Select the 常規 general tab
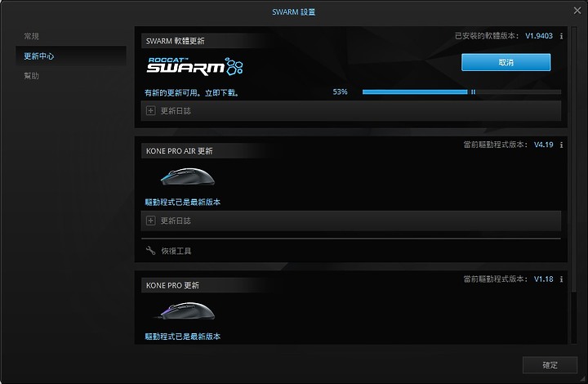Image resolution: width=588 pixels, height=384 pixels. tap(32, 36)
